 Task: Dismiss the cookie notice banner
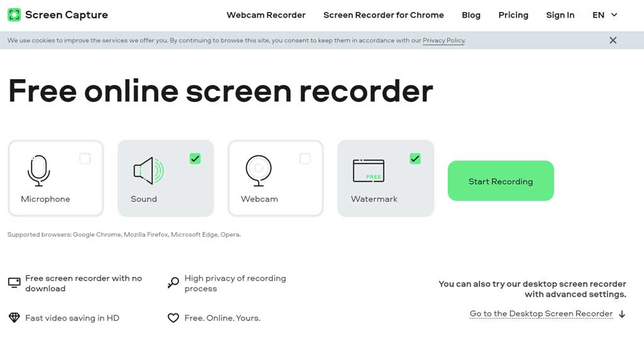[x=613, y=40]
